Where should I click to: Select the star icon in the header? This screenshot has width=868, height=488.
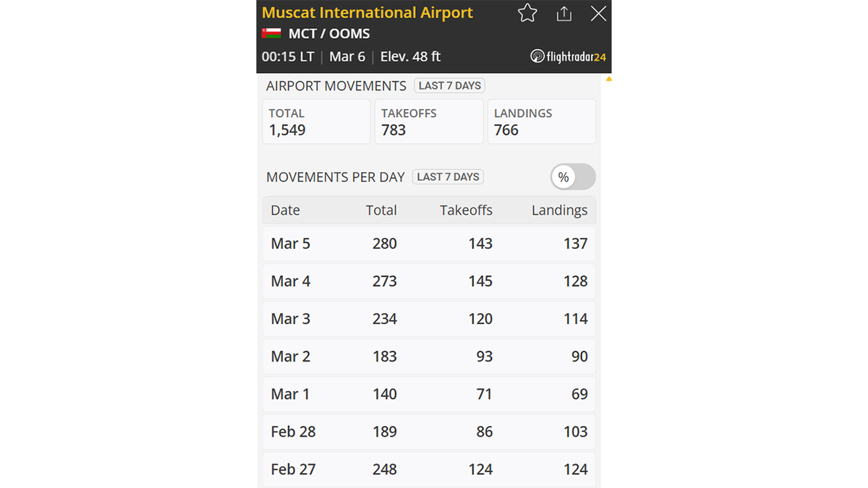coord(527,13)
